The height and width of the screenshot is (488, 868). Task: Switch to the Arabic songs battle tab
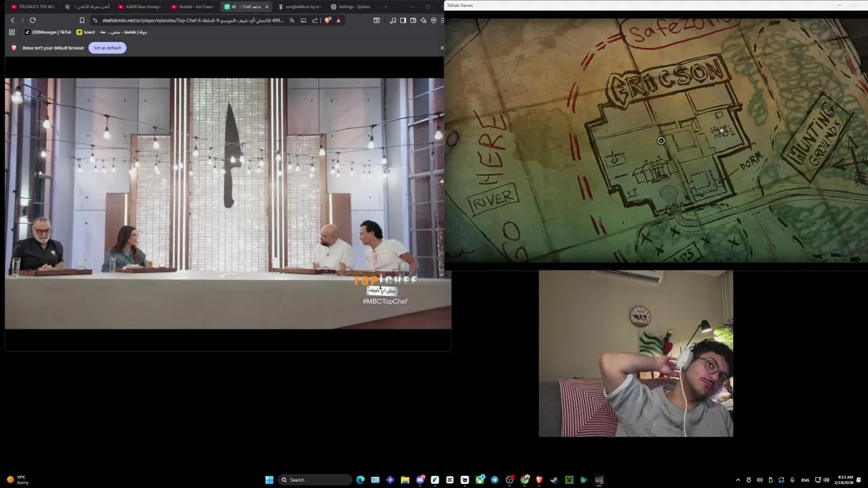pyautogui.click(x=87, y=7)
